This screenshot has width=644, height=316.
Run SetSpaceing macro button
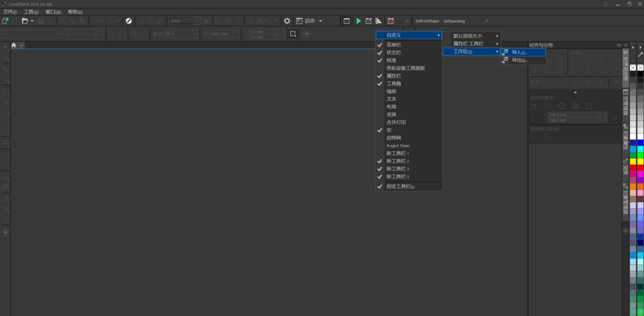click(x=454, y=21)
